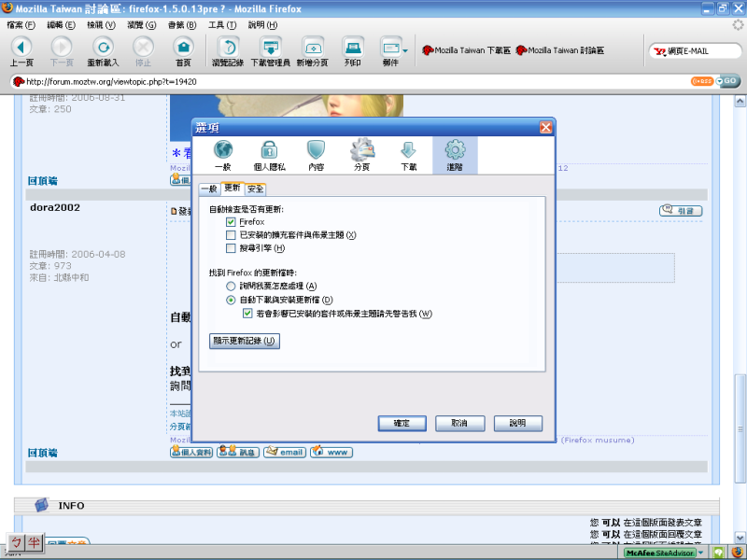Switch to the 一般 sub-tab in Advanced pane

[209, 189]
